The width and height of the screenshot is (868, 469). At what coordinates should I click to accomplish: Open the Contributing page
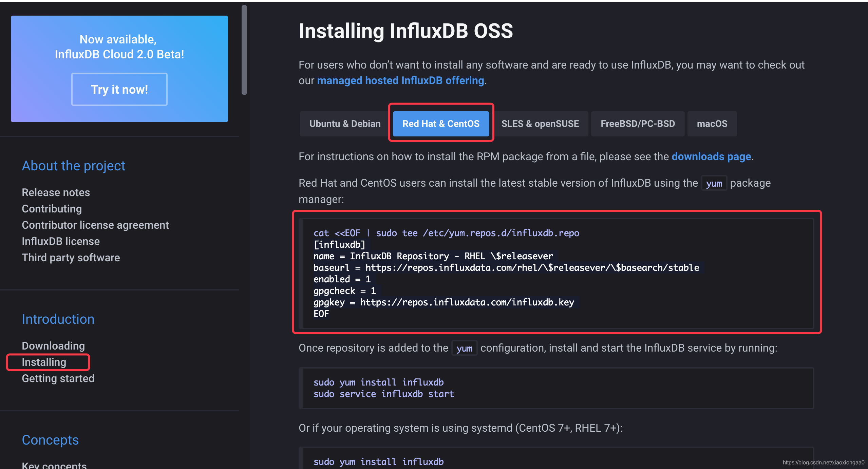[52, 209]
